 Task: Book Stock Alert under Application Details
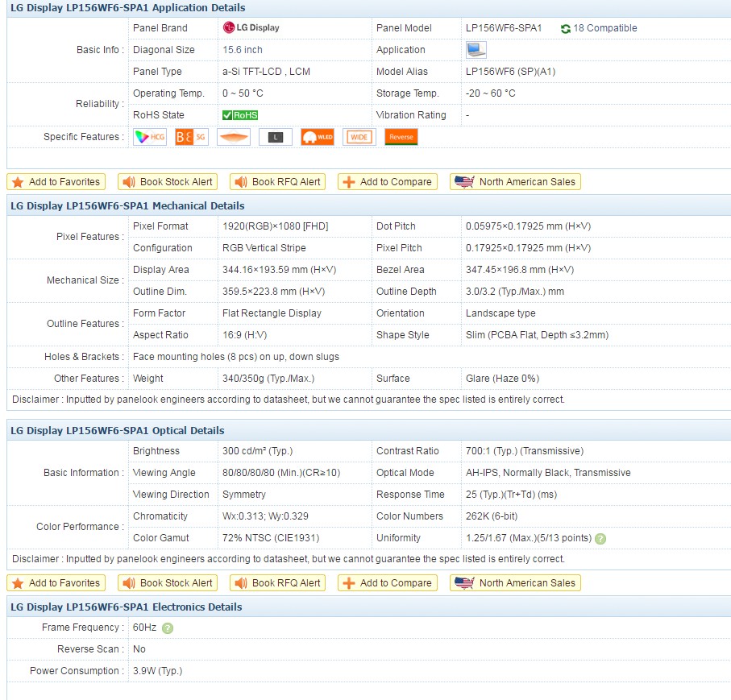click(x=168, y=182)
